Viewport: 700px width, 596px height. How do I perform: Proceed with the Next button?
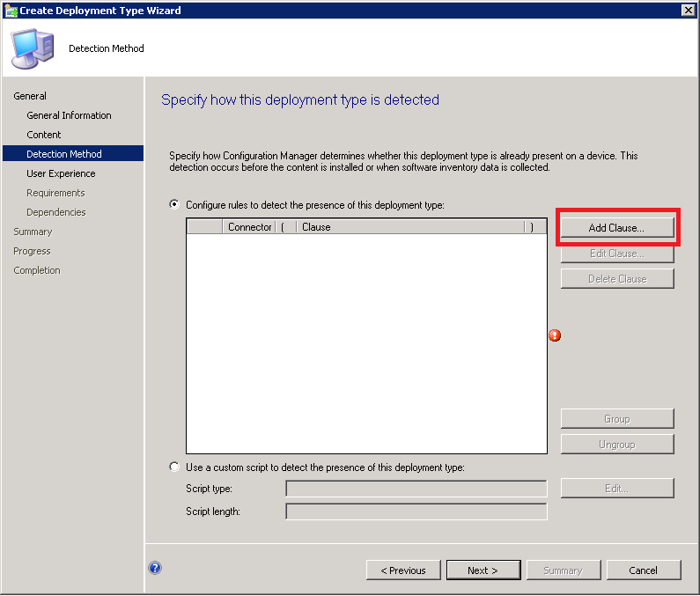[483, 570]
